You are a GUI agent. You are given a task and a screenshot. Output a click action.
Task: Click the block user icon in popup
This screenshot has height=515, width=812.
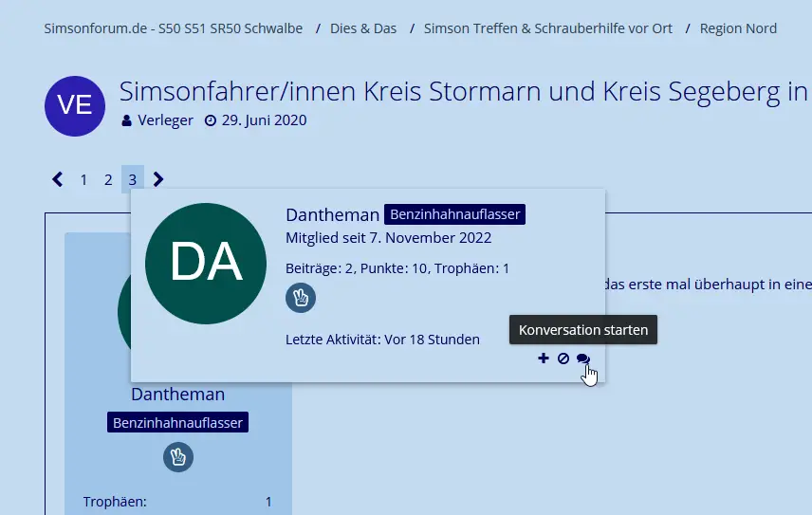pos(563,359)
